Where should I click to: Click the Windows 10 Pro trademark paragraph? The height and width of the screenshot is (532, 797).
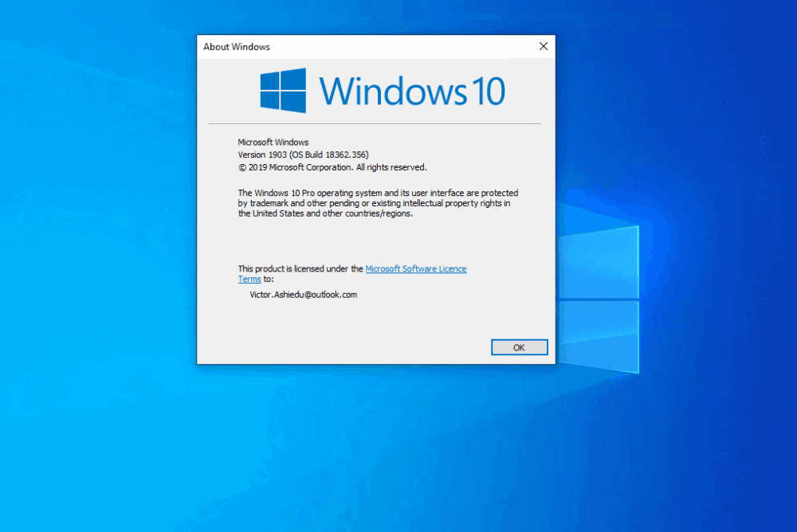[377, 203]
